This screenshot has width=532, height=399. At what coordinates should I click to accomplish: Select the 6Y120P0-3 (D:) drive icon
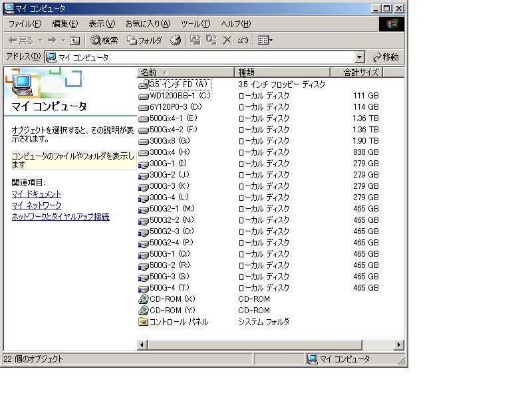[144, 108]
